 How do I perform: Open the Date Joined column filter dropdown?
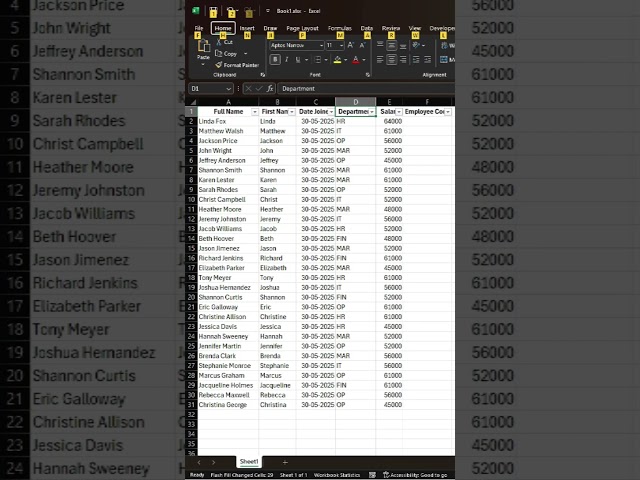(331, 112)
